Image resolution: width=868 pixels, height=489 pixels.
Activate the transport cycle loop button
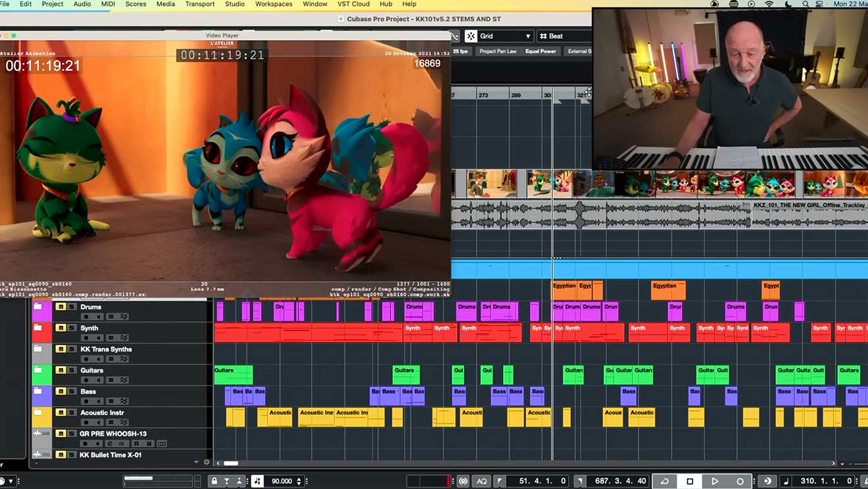click(x=665, y=481)
